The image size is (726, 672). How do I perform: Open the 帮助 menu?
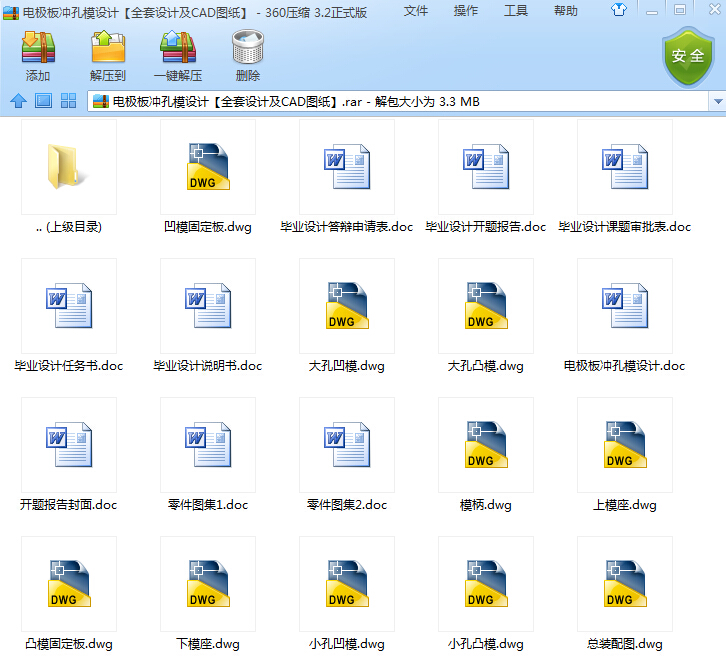click(565, 11)
